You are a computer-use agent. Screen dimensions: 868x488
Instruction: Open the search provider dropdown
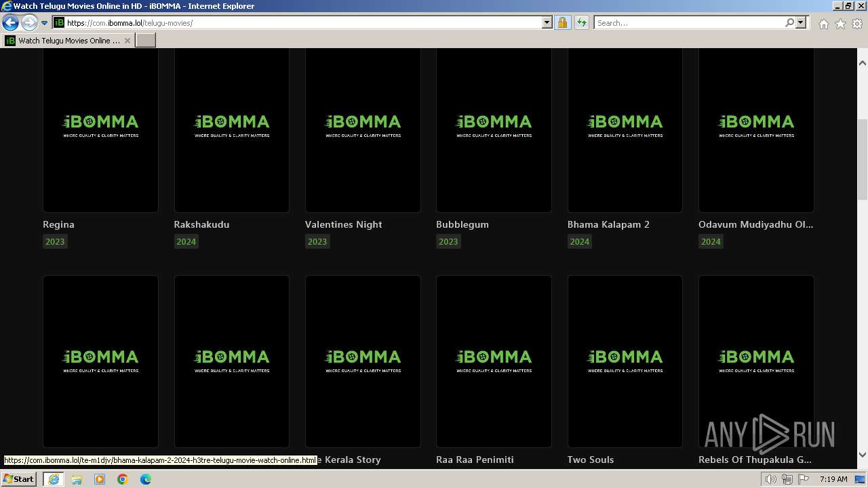coord(801,22)
